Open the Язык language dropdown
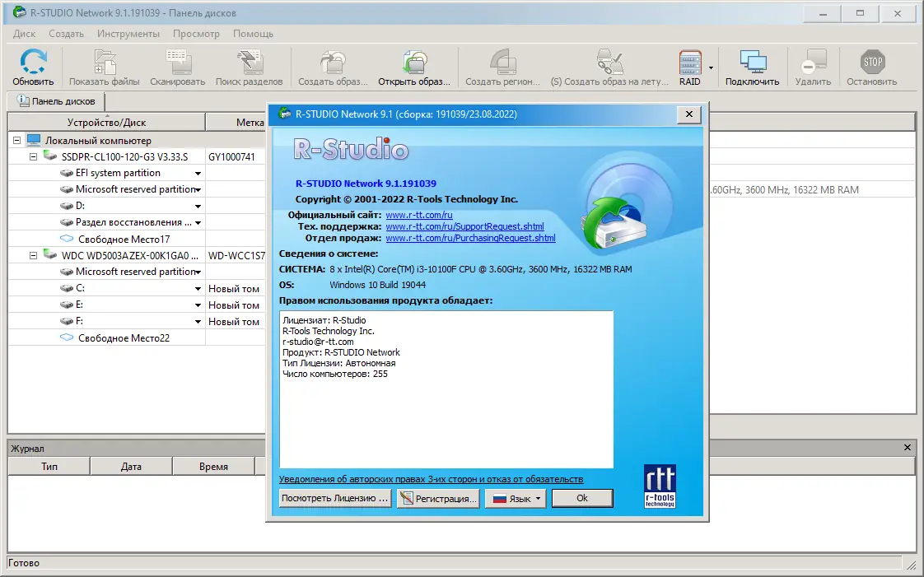Image resolution: width=924 pixels, height=577 pixels. click(516, 498)
